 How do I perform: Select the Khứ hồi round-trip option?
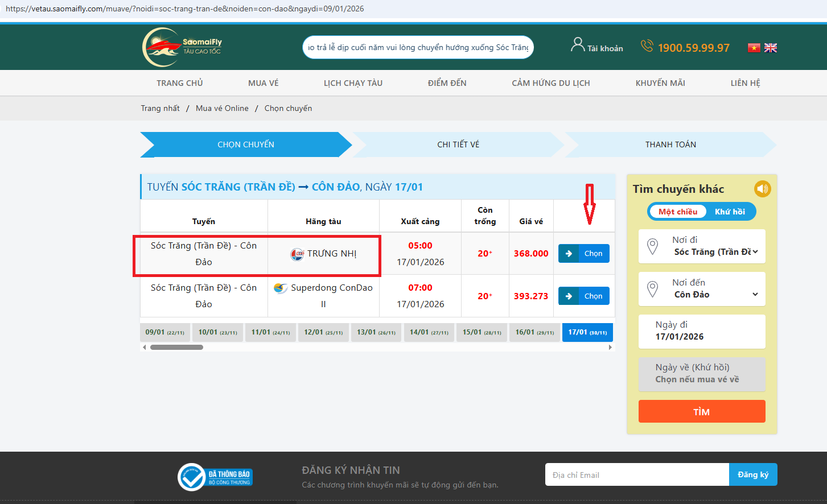pyautogui.click(x=730, y=212)
